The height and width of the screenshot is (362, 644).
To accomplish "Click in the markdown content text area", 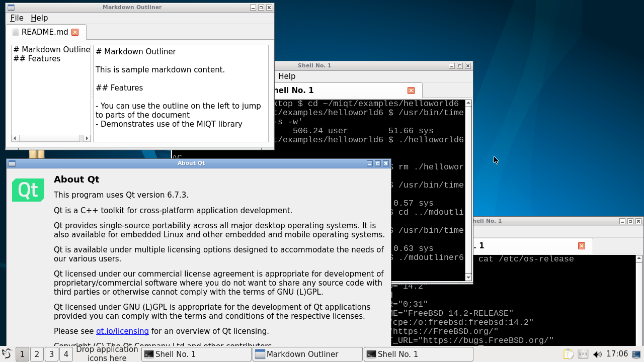I will click(x=181, y=94).
